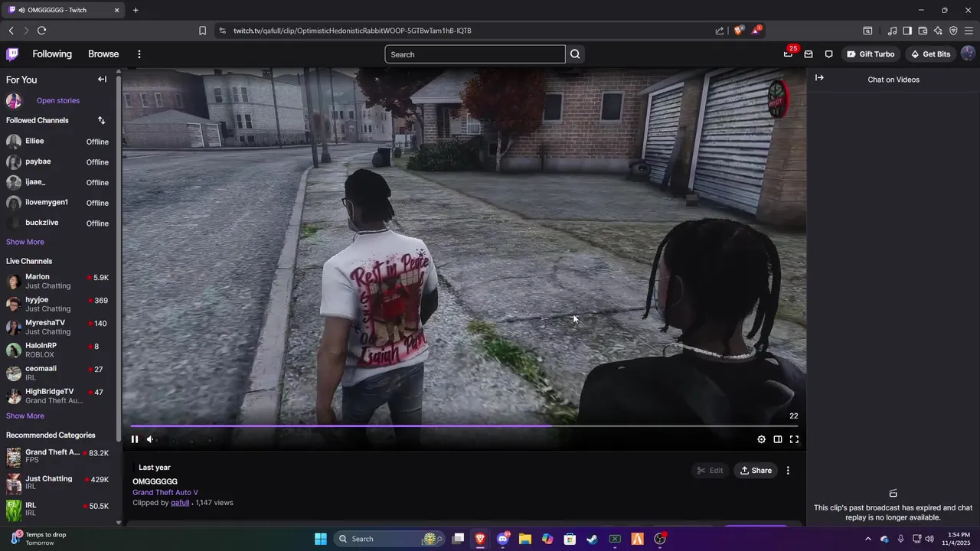Open HaloInRP's ROBLOX live channel
Image resolution: width=980 pixels, height=551 pixels.
point(58,350)
